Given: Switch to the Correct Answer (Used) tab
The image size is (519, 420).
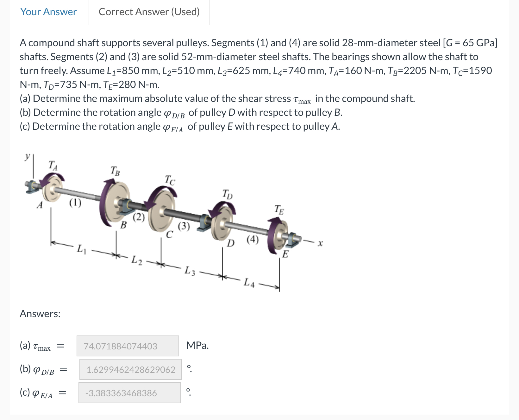Looking at the screenshot, I should coord(149,12).
